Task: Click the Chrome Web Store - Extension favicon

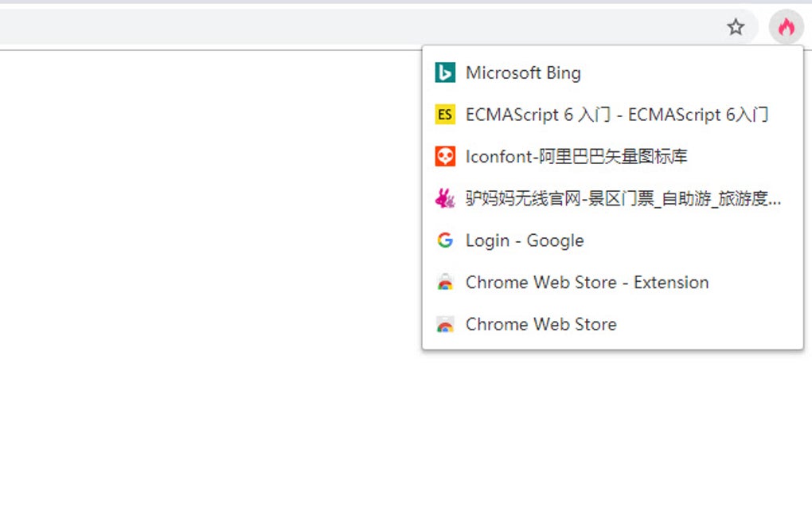Action: [x=445, y=282]
